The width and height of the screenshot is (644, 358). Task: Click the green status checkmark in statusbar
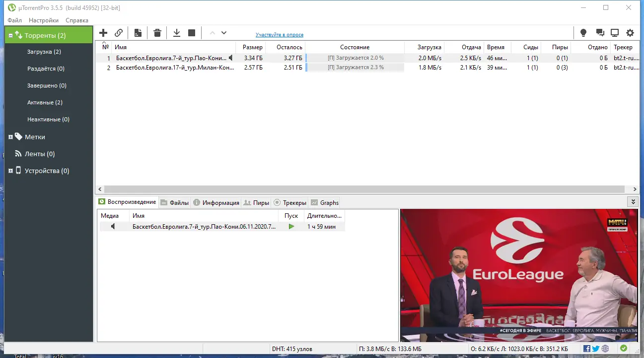pyautogui.click(x=624, y=349)
